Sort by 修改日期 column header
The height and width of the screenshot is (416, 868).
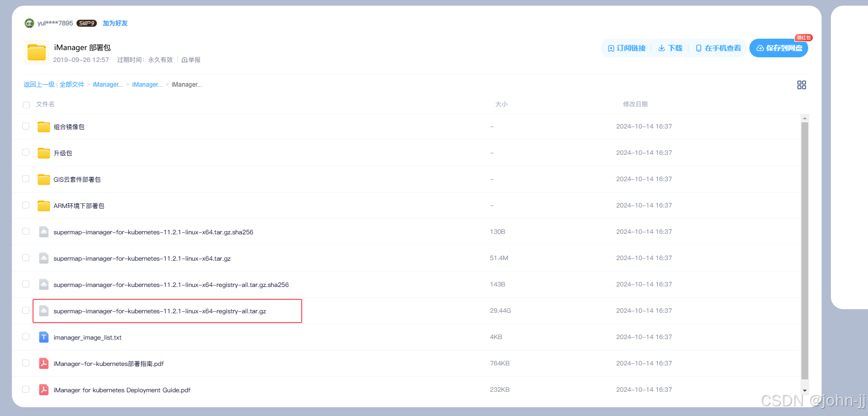tap(635, 104)
